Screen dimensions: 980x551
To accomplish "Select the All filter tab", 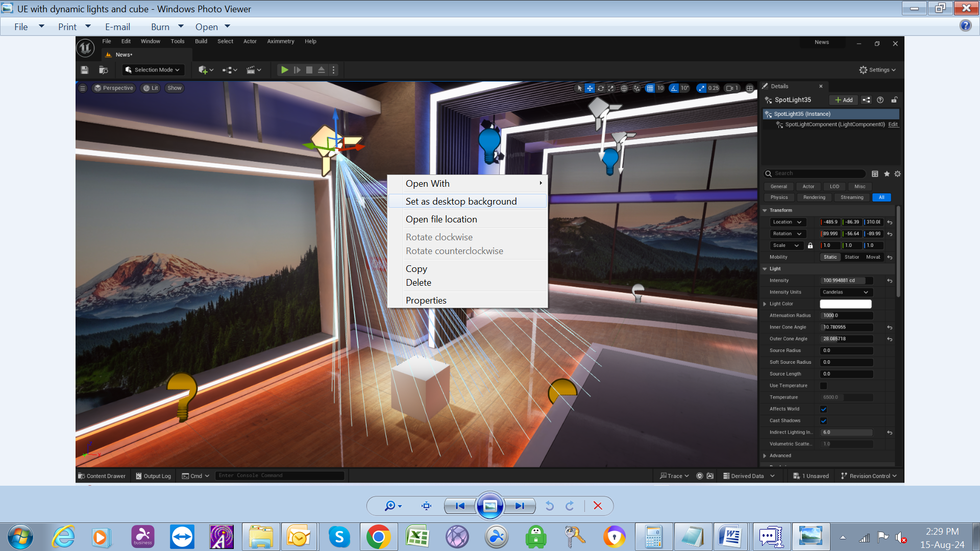I will pos(881,197).
